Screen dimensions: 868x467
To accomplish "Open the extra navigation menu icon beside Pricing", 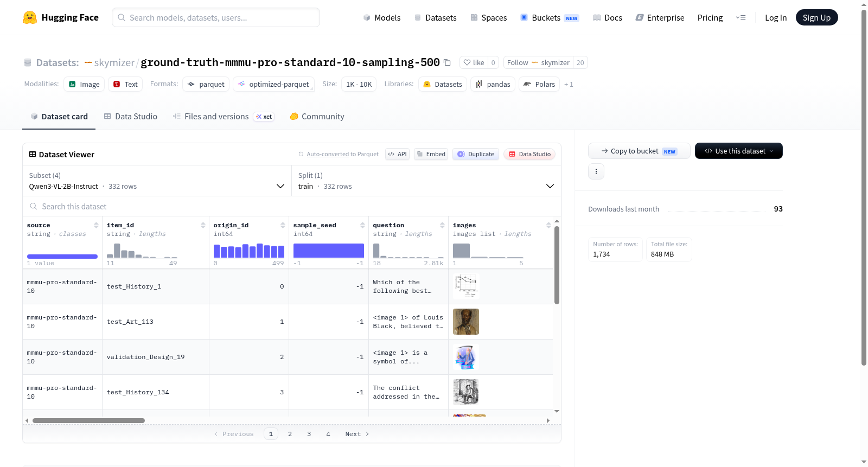I will click(741, 17).
